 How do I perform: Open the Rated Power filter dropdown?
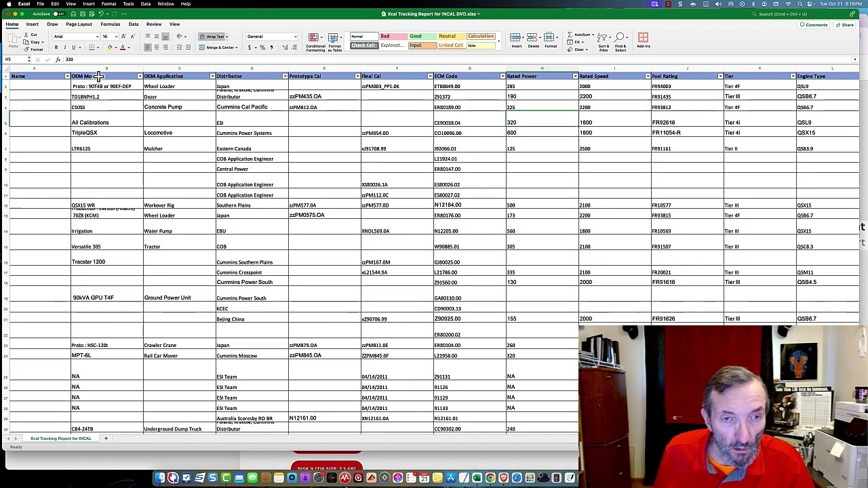point(575,77)
